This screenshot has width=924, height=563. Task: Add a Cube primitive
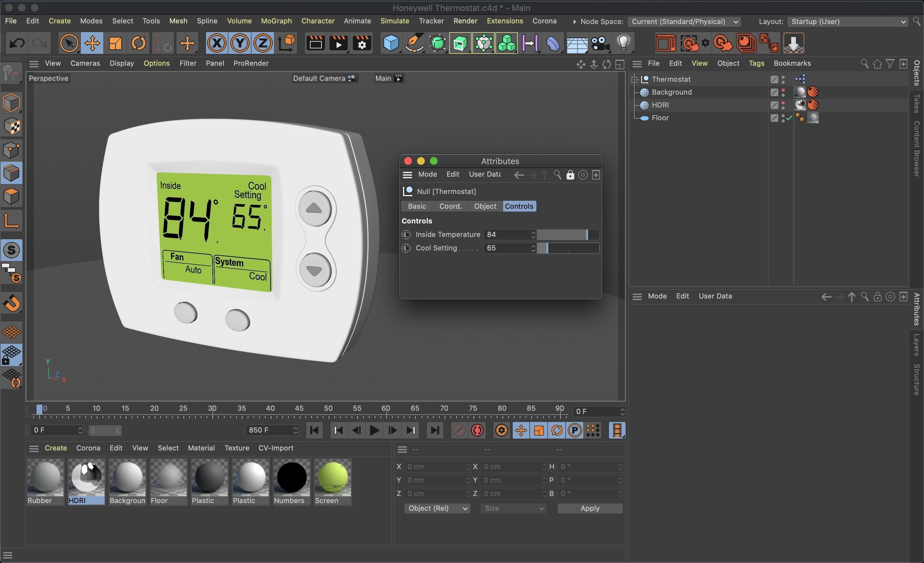pyautogui.click(x=391, y=43)
